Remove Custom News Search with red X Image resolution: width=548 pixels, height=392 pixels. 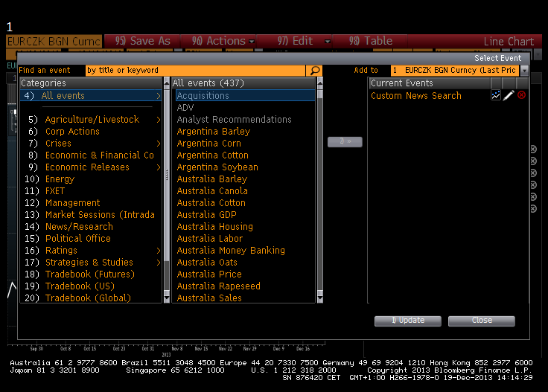coord(521,95)
